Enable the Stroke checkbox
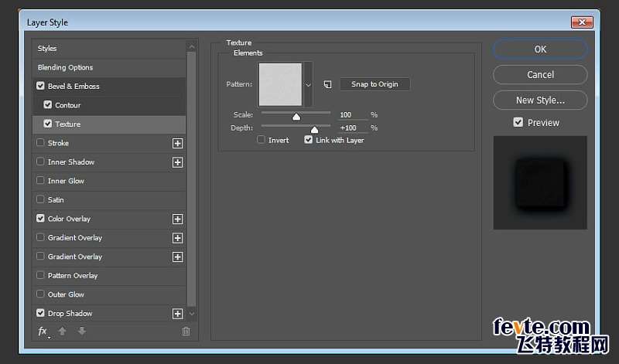The image size is (619, 364). pyautogui.click(x=40, y=142)
